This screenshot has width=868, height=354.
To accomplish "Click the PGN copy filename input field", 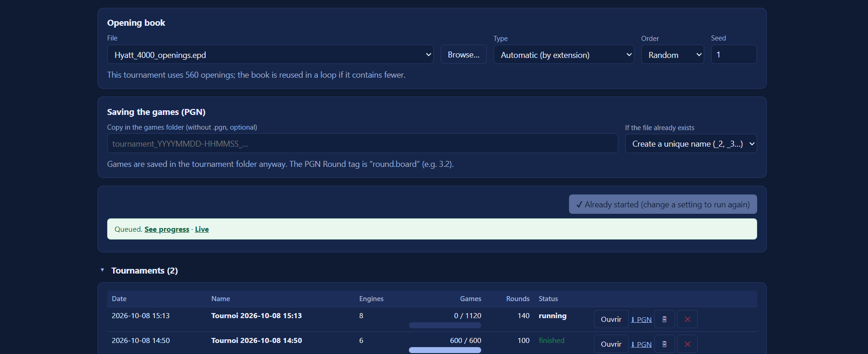I will tap(362, 143).
